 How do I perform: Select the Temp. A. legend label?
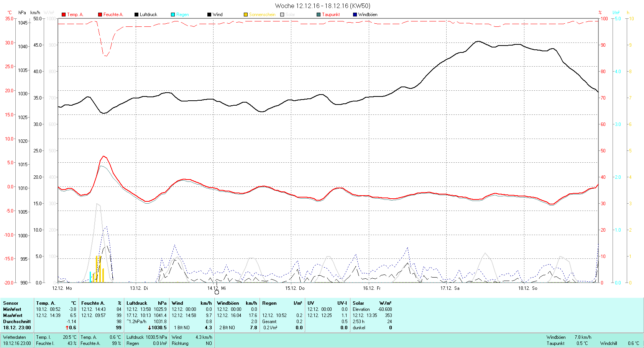click(75, 15)
